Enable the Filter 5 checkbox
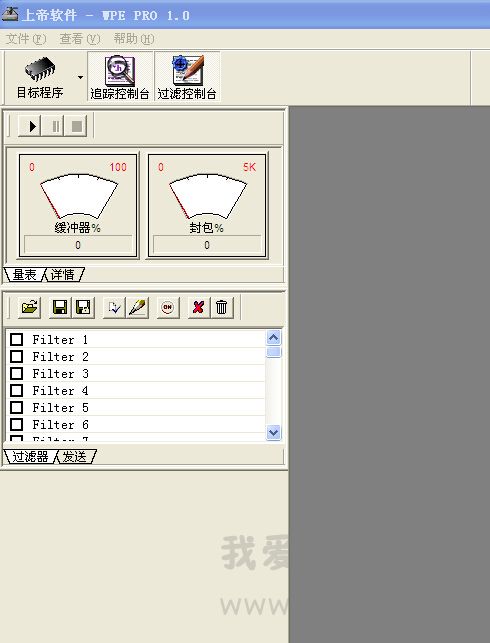Image resolution: width=490 pixels, height=643 pixels. [x=16, y=408]
